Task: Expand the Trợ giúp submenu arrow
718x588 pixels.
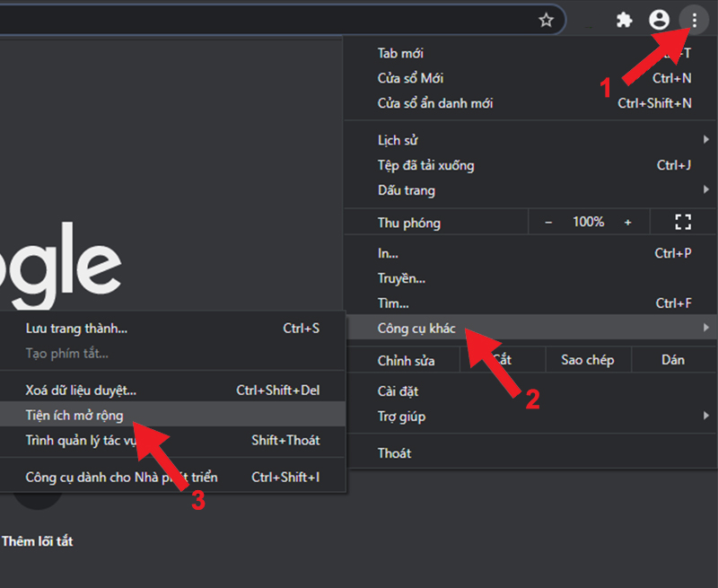Action: click(x=706, y=416)
